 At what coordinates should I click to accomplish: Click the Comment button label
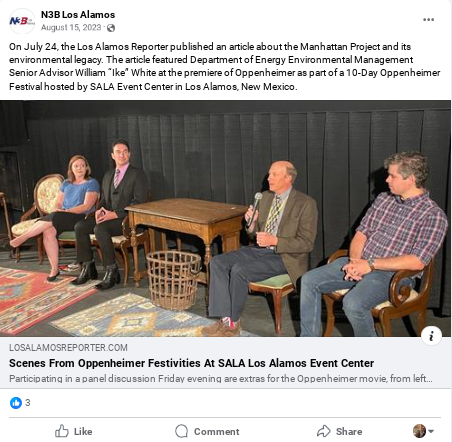(x=217, y=431)
